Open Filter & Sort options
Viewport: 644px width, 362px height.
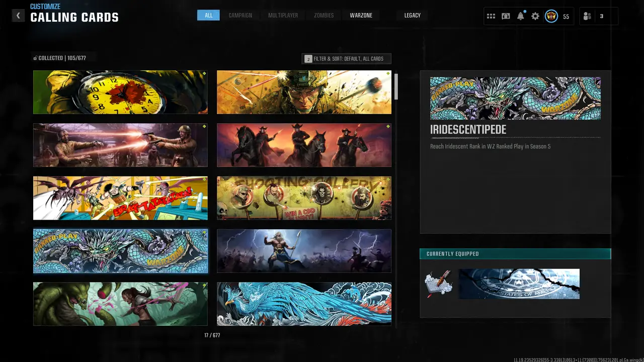346,59
